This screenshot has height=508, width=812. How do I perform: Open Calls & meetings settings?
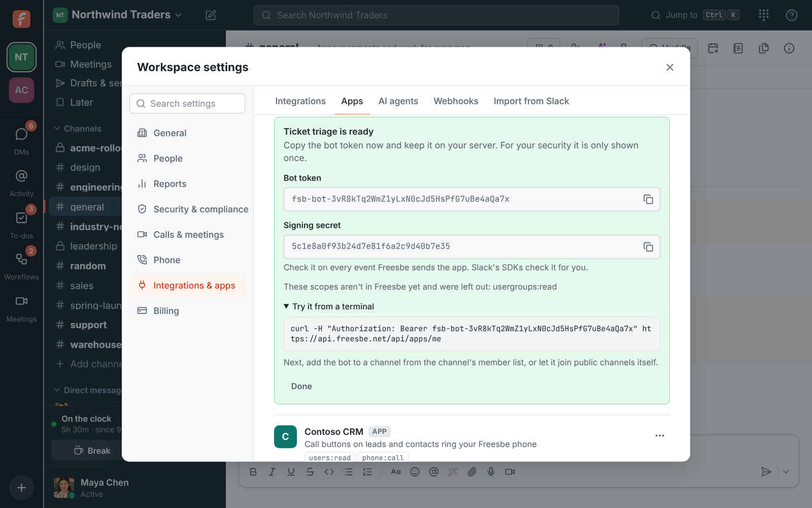188,235
